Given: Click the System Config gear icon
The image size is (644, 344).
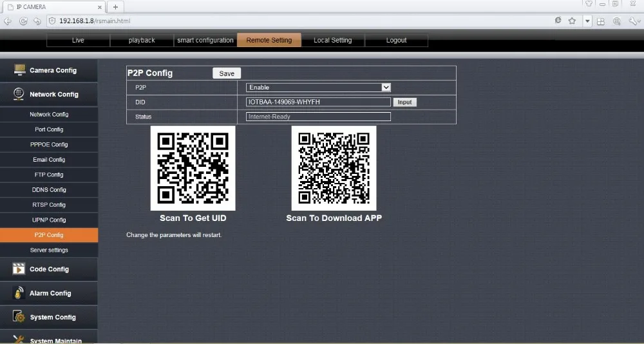Looking at the screenshot, I should tap(19, 316).
